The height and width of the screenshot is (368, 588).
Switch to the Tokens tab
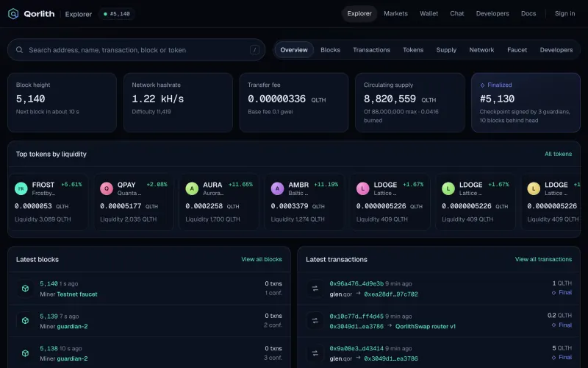(x=413, y=50)
